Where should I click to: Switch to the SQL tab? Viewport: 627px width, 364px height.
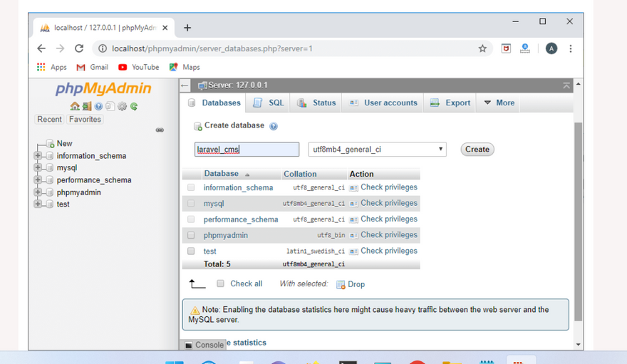pyautogui.click(x=269, y=103)
